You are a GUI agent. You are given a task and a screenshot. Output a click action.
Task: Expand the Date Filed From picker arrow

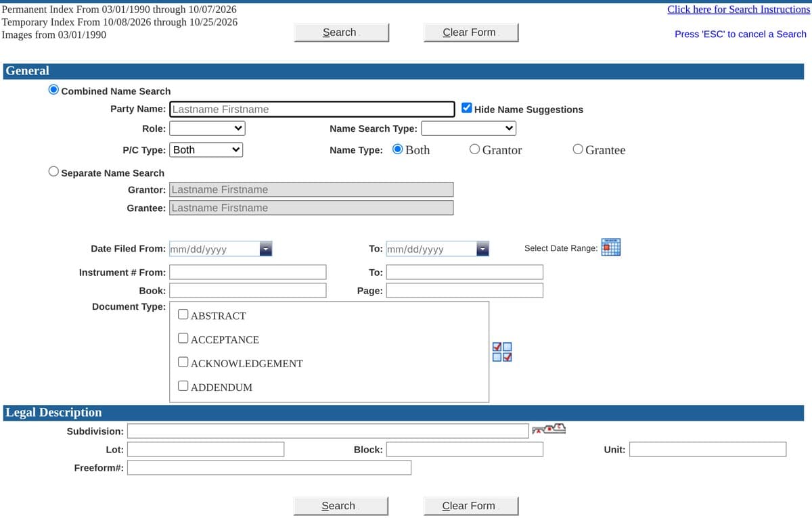coord(267,250)
